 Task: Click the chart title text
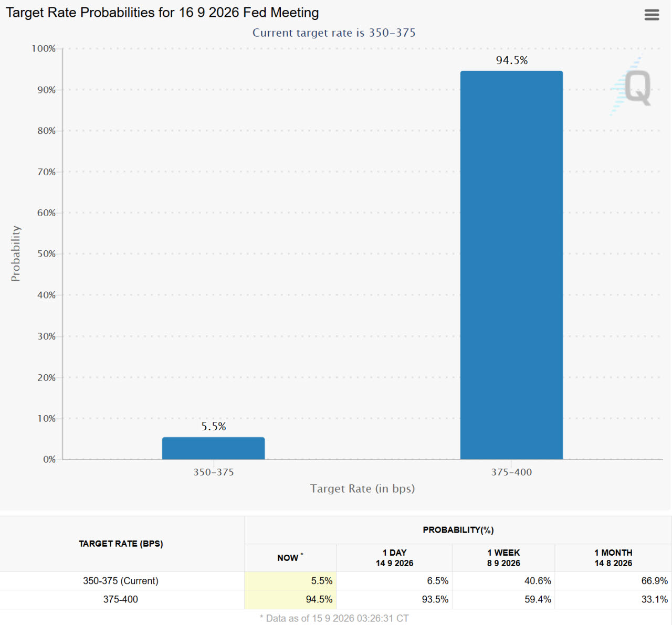click(x=162, y=13)
